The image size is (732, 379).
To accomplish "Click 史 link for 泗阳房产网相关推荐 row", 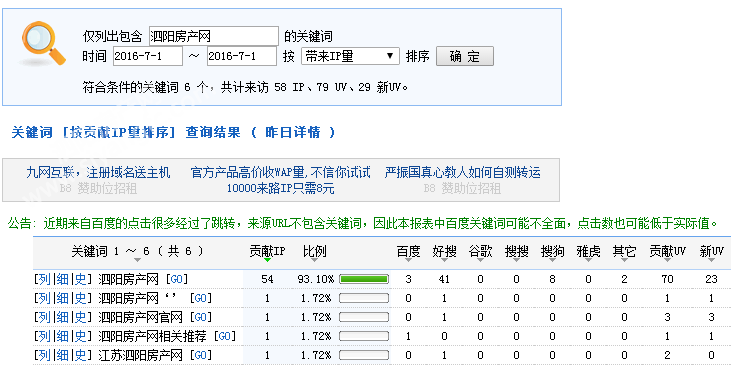I will click(81, 336).
